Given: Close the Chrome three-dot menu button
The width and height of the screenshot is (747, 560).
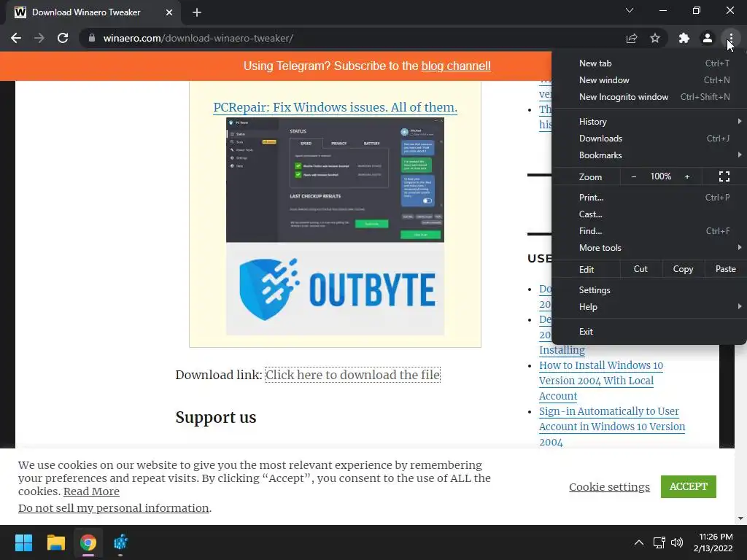Looking at the screenshot, I should pyautogui.click(x=731, y=38).
